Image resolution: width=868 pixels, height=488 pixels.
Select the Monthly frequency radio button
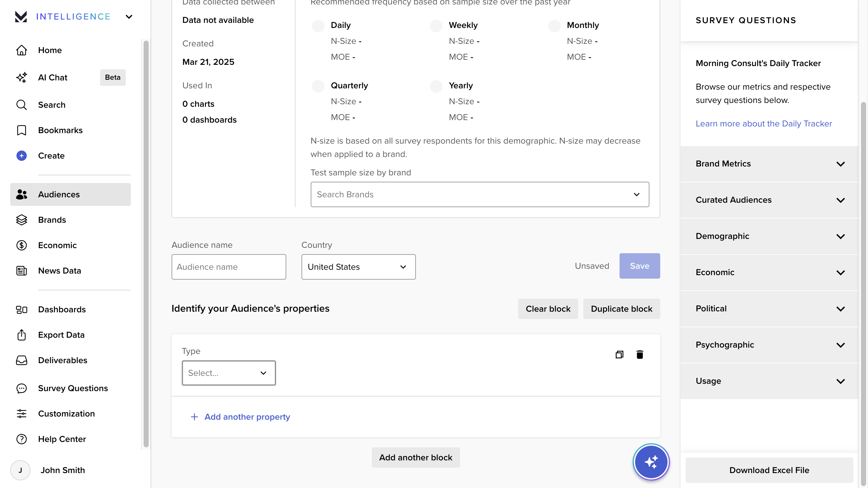[554, 26]
